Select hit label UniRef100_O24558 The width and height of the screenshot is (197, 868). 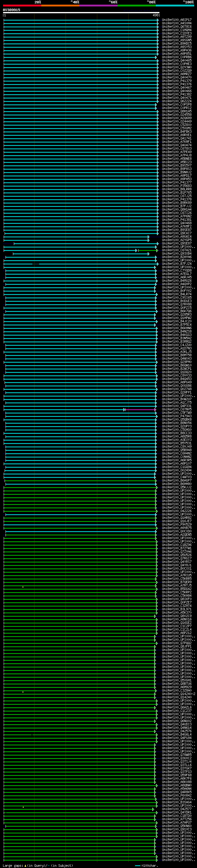[x=177, y=115]
